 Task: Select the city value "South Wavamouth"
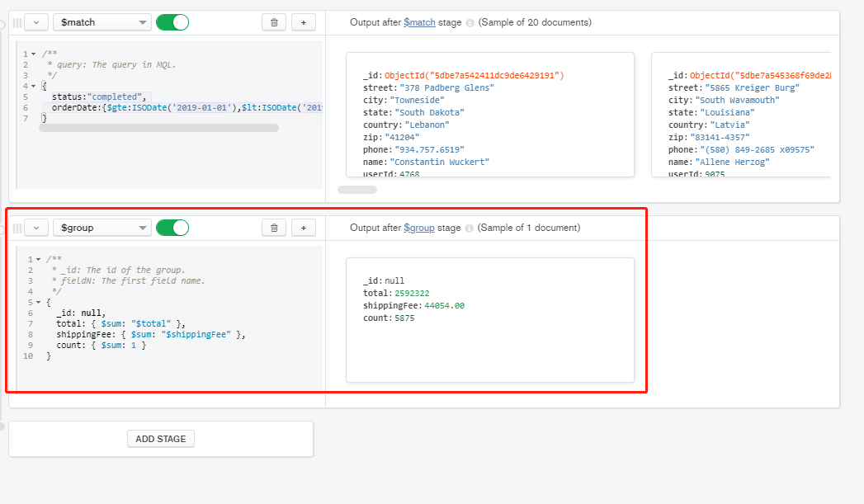point(738,101)
